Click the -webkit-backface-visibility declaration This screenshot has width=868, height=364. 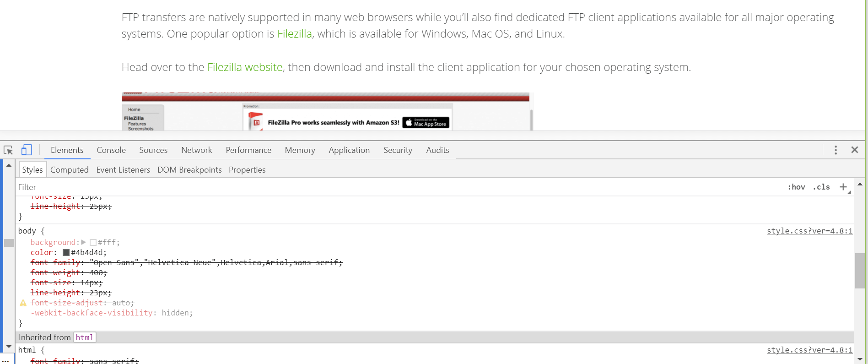(x=112, y=313)
